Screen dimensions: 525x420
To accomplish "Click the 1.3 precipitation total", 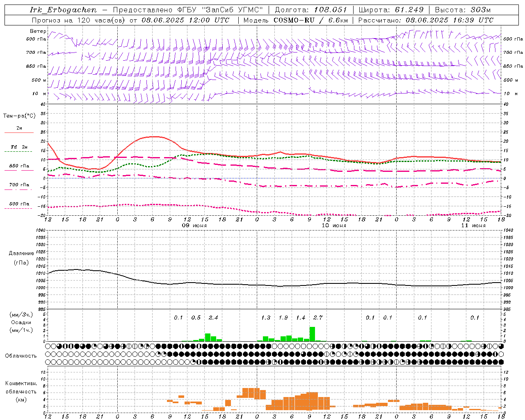I will [x=266, y=317].
